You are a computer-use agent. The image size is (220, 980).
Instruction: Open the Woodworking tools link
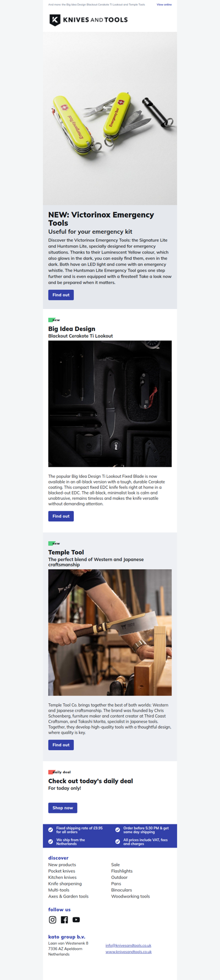coord(130,896)
